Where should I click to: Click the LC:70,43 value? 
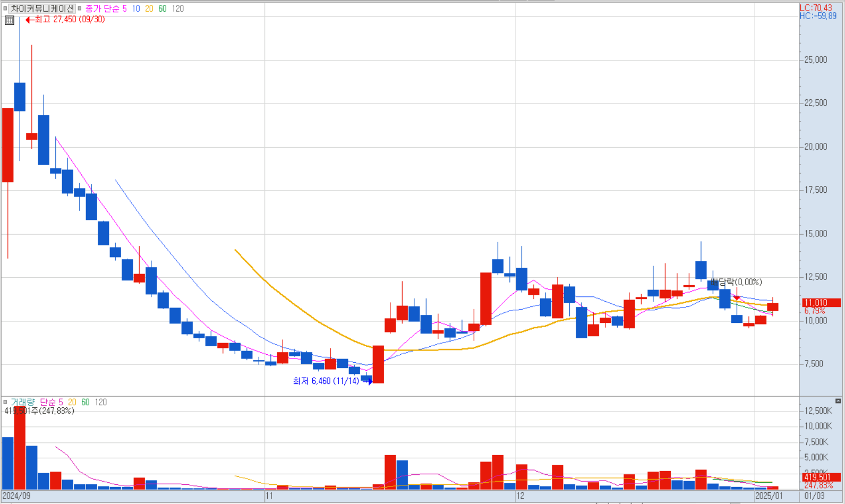coord(816,8)
